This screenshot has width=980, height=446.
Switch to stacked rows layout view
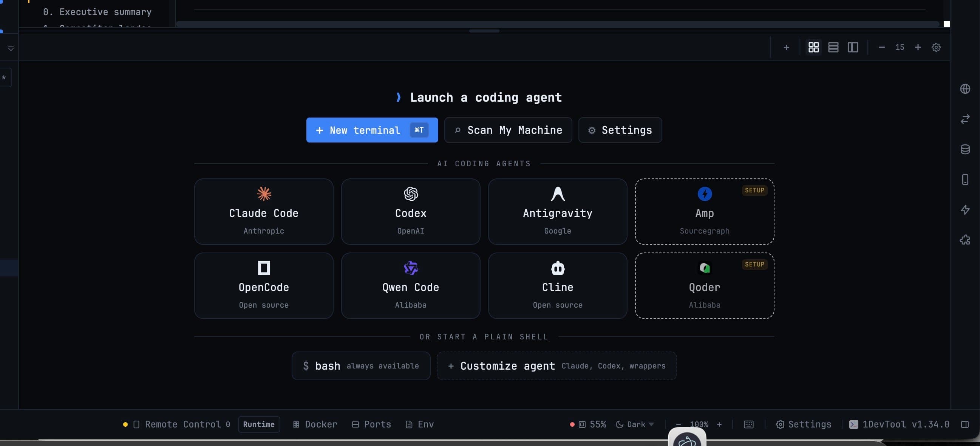pos(833,48)
